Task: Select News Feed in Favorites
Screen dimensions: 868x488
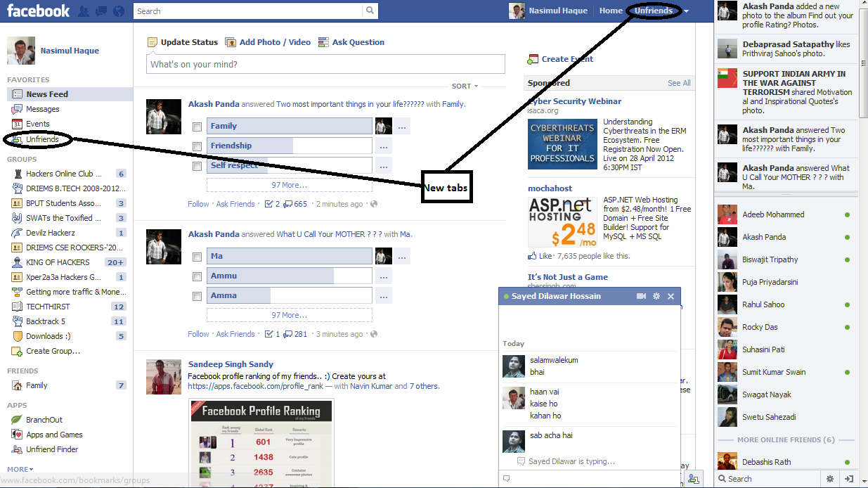Action: pos(70,94)
